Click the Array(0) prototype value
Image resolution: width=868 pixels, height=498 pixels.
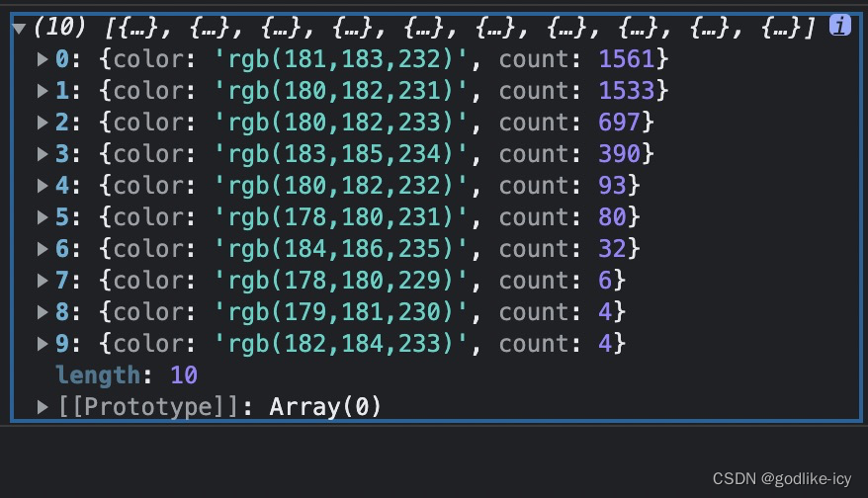coord(325,407)
